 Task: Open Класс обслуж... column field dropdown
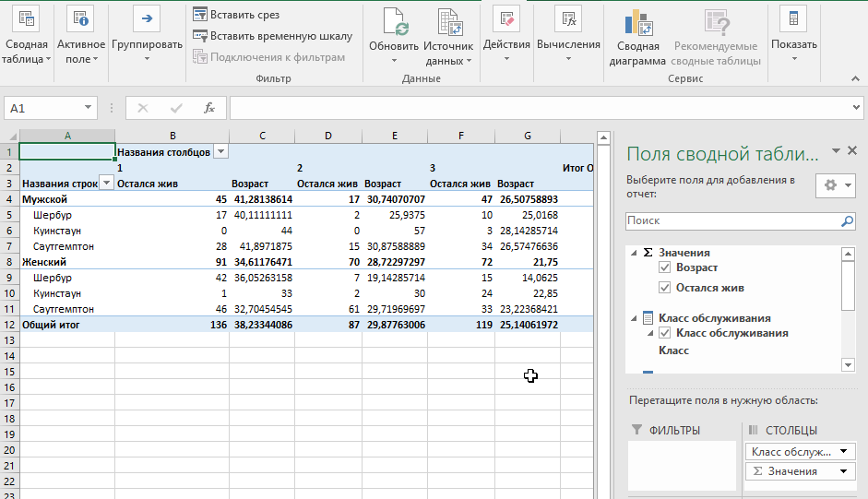[x=844, y=451]
